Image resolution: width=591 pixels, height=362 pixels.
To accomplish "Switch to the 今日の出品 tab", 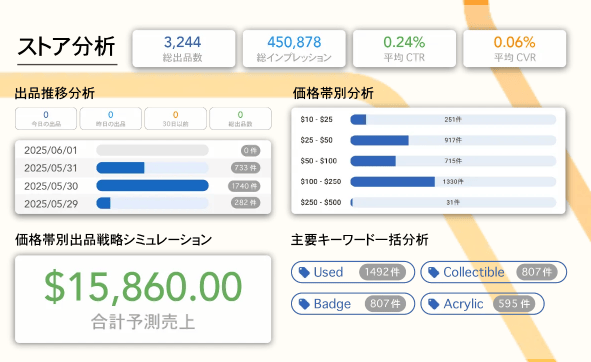I will (46, 118).
